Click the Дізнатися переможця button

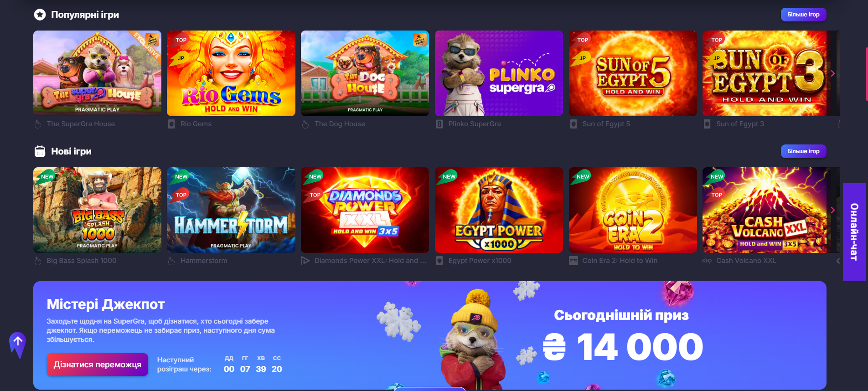coord(98,365)
